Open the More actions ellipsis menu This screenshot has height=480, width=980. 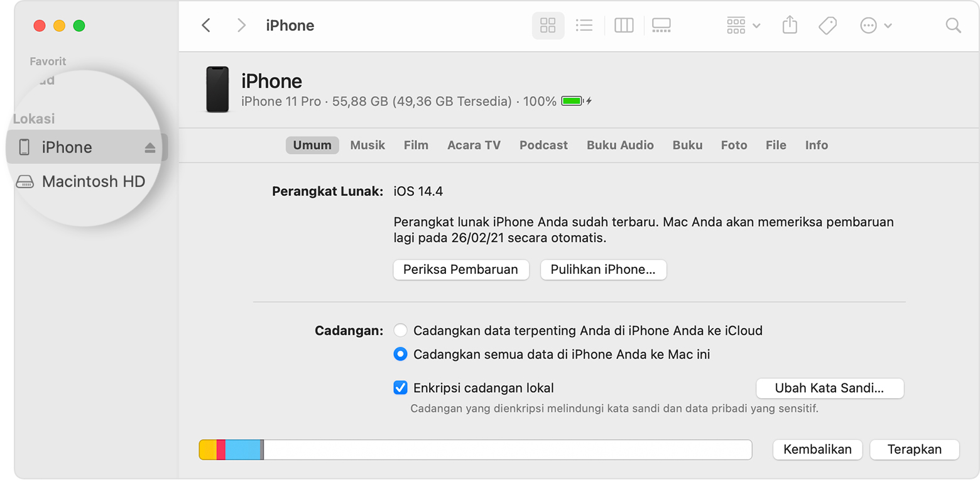(x=876, y=26)
